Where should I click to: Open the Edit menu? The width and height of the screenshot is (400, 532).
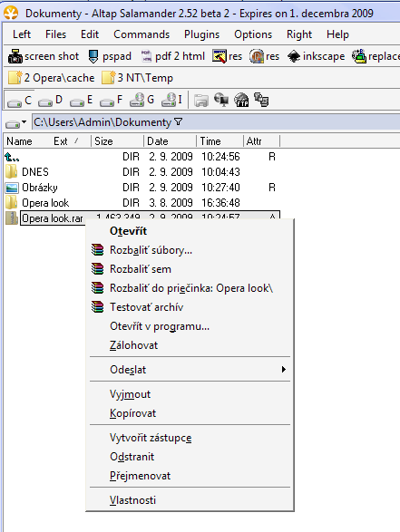coord(90,34)
